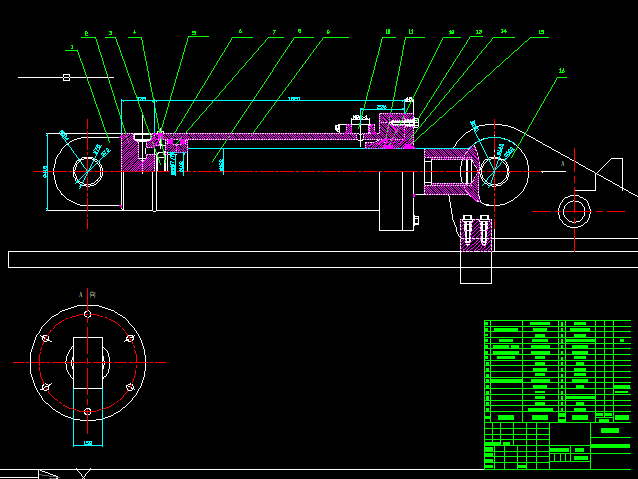Select part balloon number 3
Viewport: 638px width, 479px height.
(110, 33)
